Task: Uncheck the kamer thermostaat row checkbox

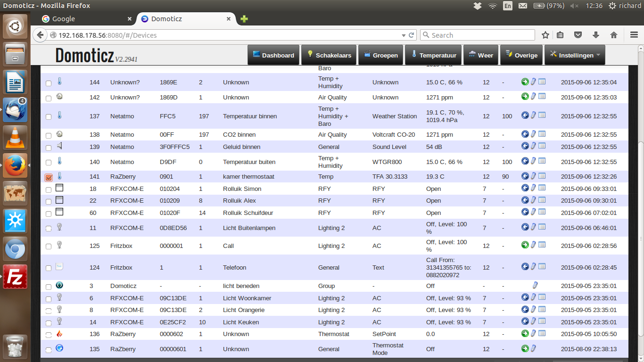Action: (49, 177)
